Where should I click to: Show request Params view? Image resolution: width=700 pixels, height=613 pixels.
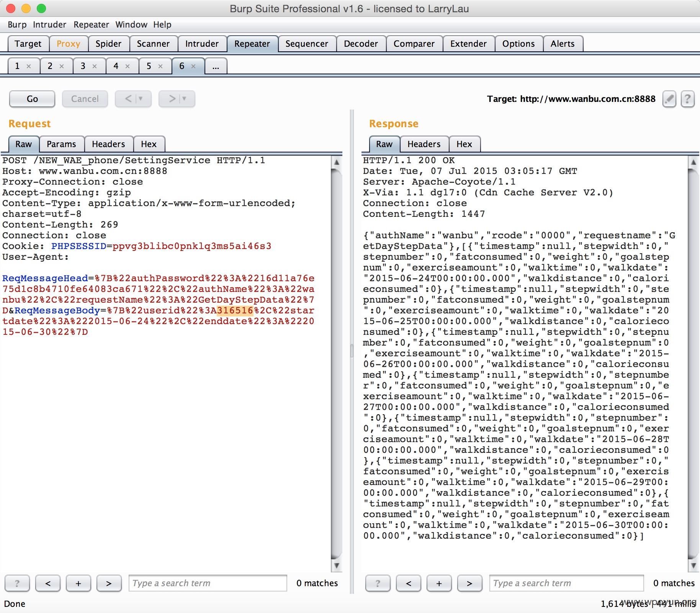click(x=61, y=144)
